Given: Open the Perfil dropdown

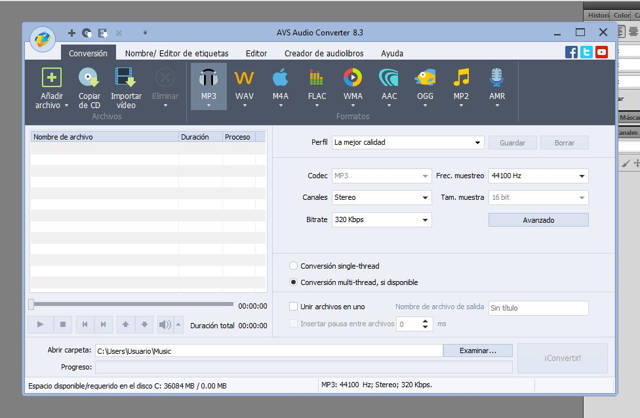Looking at the screenshot, I should [408, 142].
